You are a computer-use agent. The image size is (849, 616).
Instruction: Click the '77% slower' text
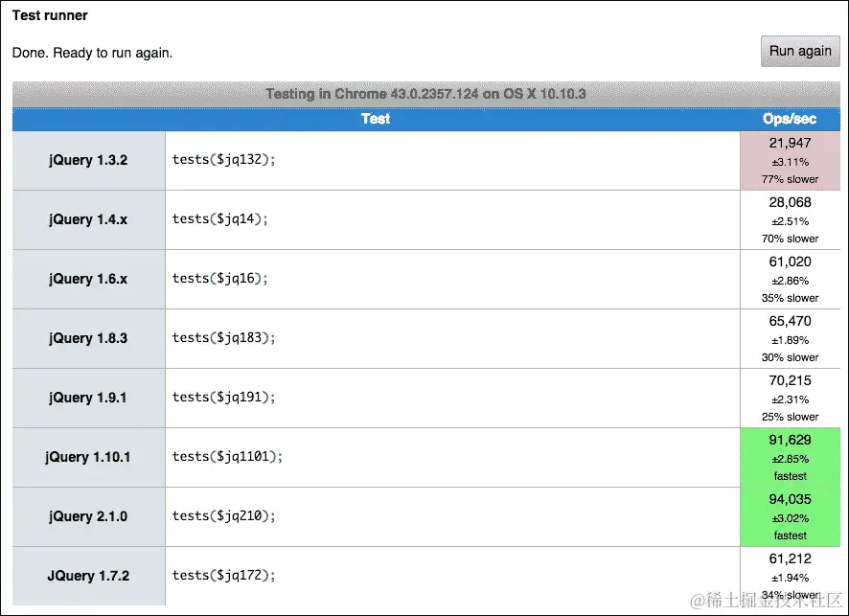pyautogui.click(x=790, y=180)
